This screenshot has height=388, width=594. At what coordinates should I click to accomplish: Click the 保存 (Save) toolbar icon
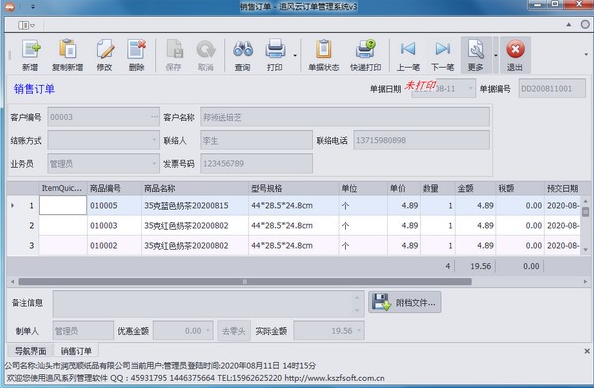[x=174, y=55]
